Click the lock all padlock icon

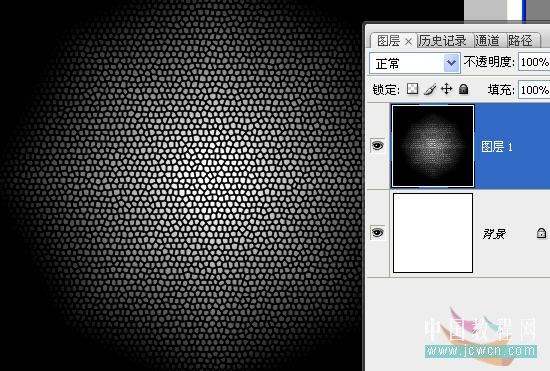[463, 89]
